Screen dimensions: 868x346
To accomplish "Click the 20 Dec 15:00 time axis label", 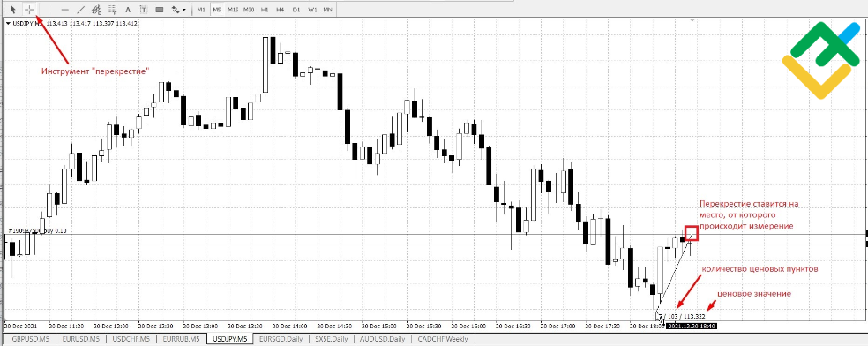I will click(380, 327).
